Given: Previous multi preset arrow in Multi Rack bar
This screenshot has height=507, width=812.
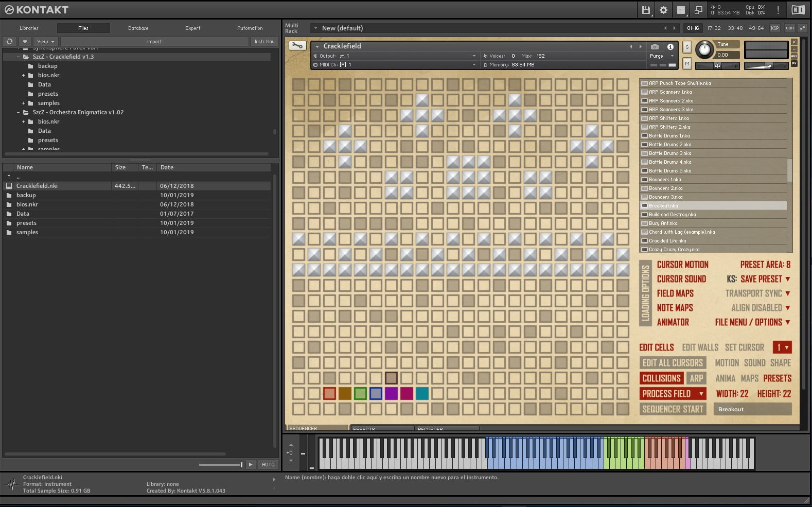Looking at the screenshot, I should point(665,28).
